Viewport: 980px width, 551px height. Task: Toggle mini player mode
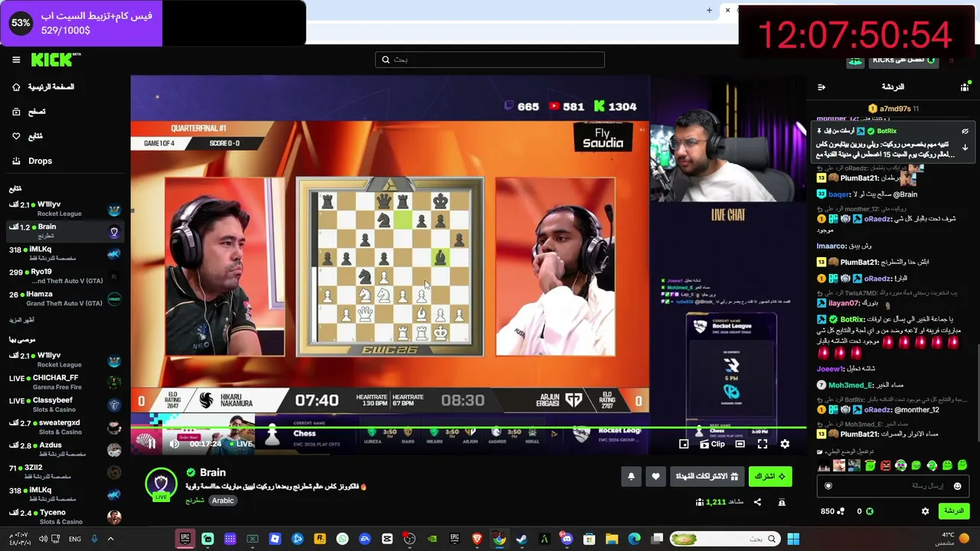[684, 444]
